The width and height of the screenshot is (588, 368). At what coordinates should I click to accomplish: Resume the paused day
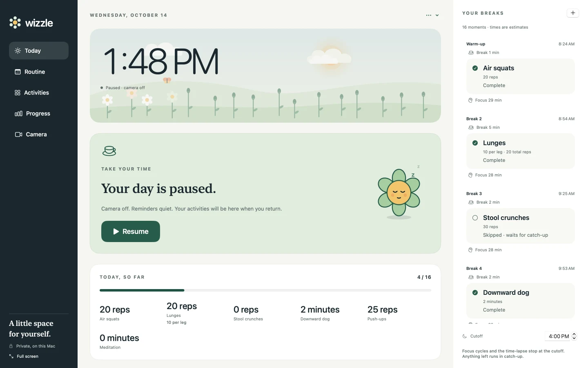(131, 231)
